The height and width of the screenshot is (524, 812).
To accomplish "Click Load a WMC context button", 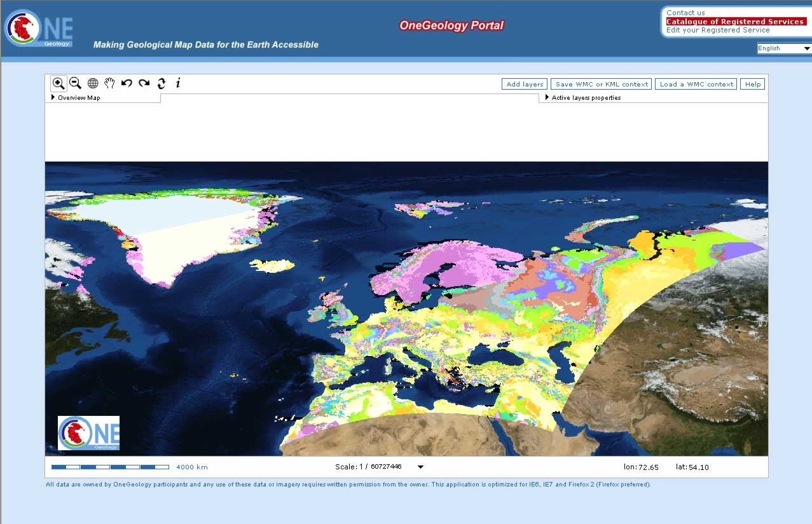I will (x=696, y=84).
